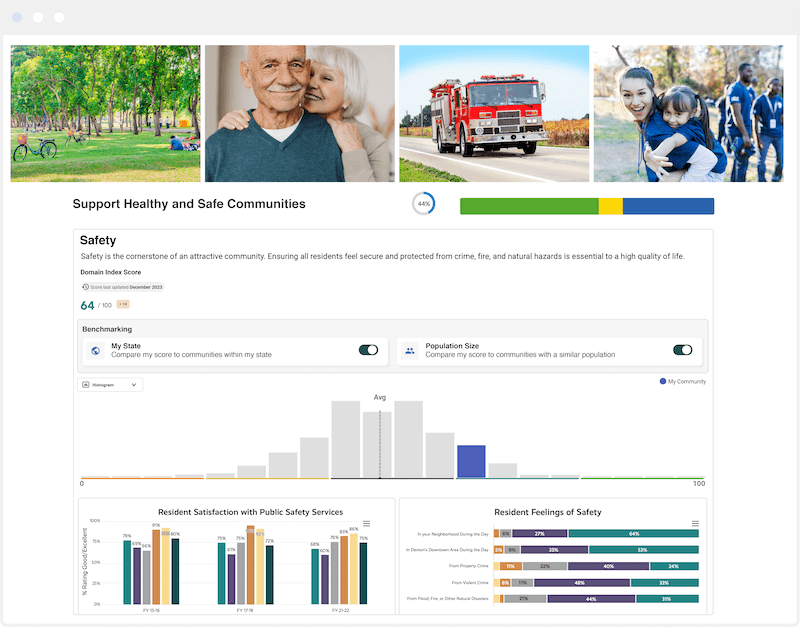Toggle off the My State benchmarking switch
This screenshot has width=800, height=627.
368,350
